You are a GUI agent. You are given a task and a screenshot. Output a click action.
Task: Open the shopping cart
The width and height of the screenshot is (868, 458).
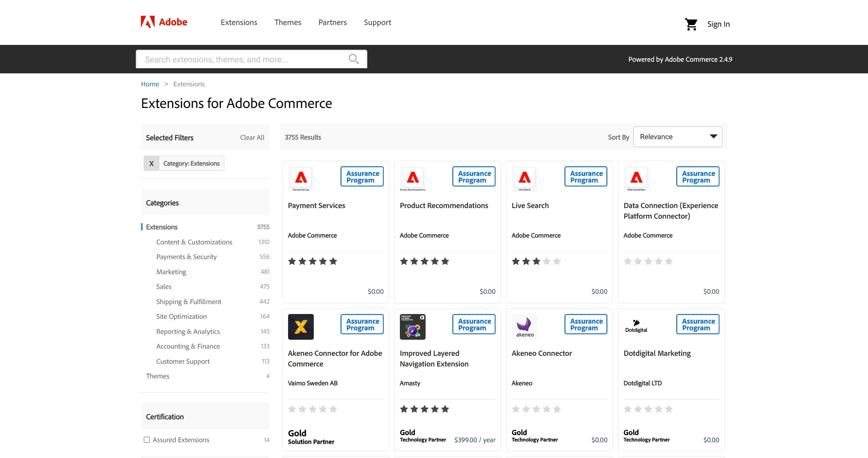pos(691,24)
